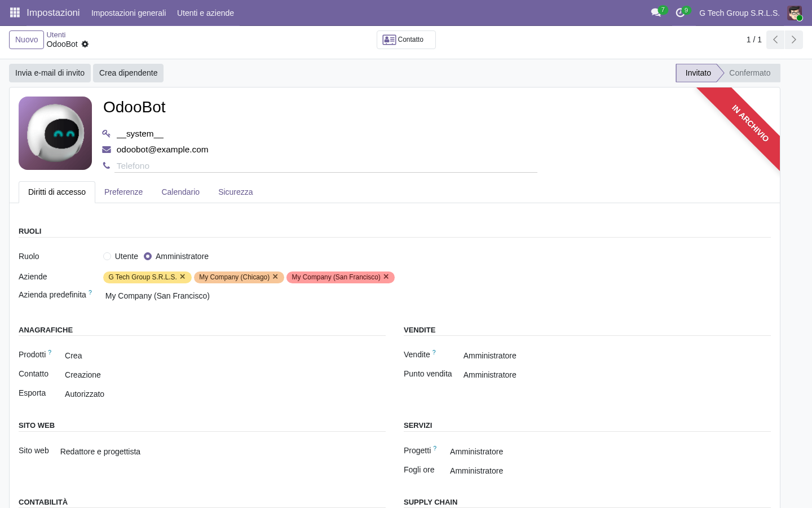Open the apps grid menu icon
Image resolution: width=812 pixels, height=508 pixels.
15,12
